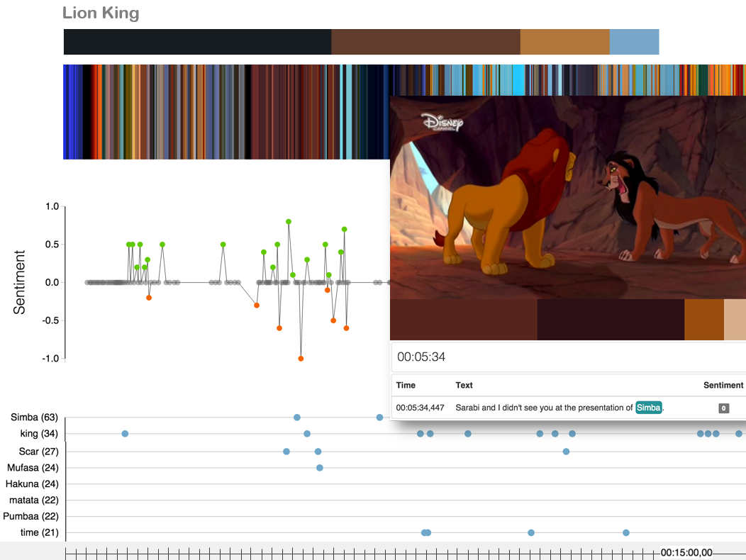Select the matata (22) keyword label
This screenshot has height=560, width=746.
click(34, 500)
